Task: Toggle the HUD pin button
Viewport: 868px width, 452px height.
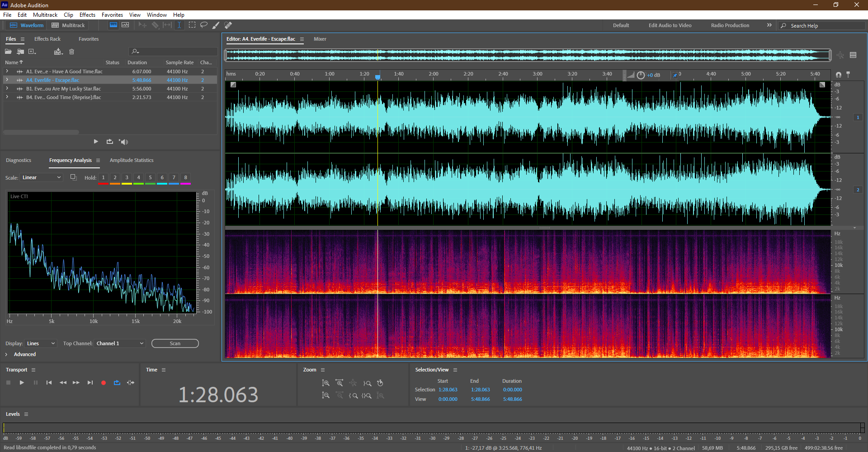Action: pos(675,75)
